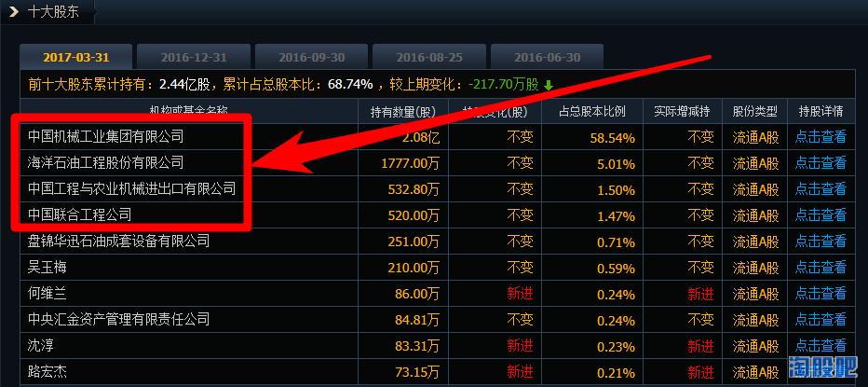Viewport: 868px width, 387px height.
Task: Switch to the 2016-08-25 tab
Action: (x=429, y=57)
